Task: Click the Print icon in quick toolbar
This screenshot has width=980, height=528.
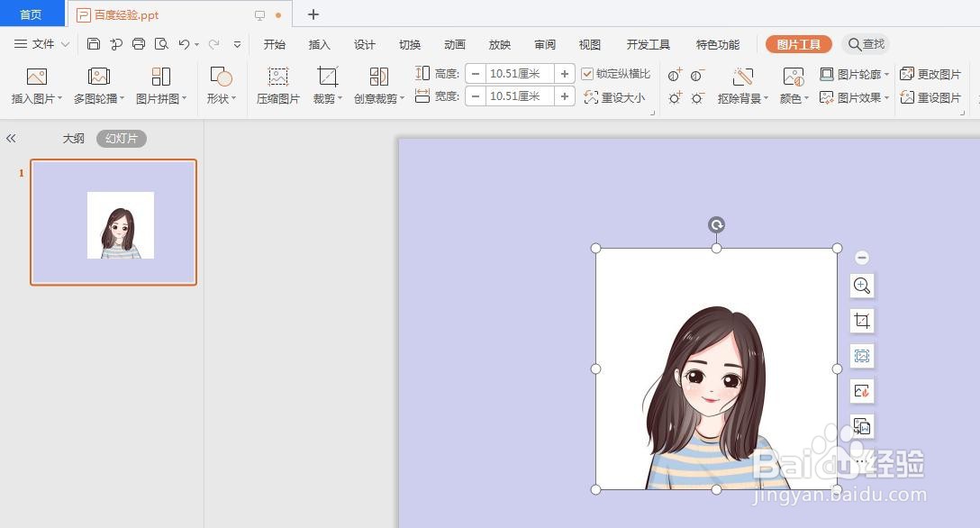Action: tap(139, 44)
